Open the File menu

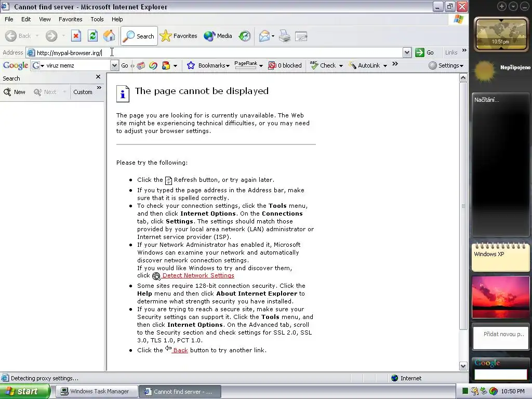9,19
